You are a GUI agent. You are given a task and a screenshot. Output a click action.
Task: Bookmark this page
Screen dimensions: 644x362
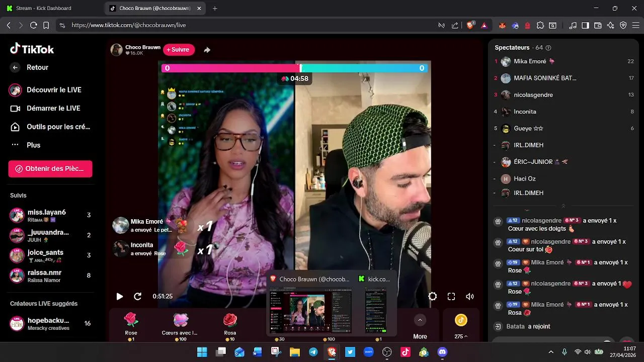click(46, 25)
